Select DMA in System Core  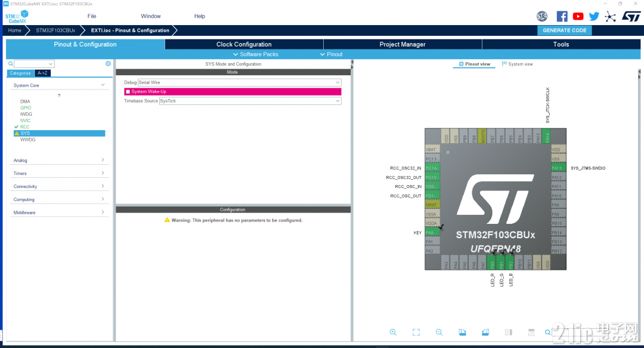pyautogui.click(x=25, y=101)
